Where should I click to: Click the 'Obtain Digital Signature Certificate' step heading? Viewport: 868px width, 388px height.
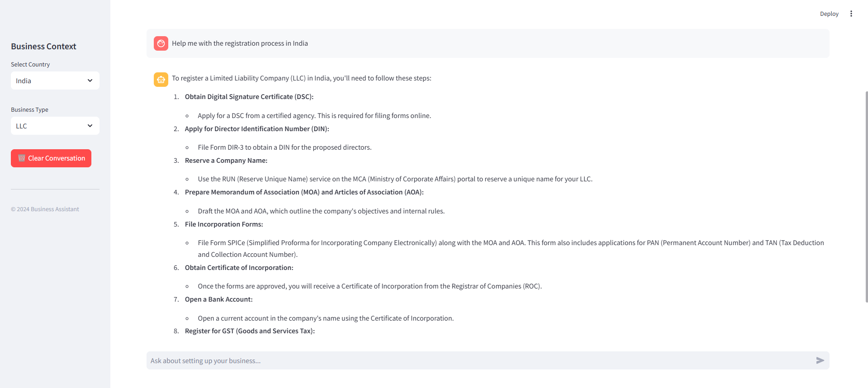point(249,97)
